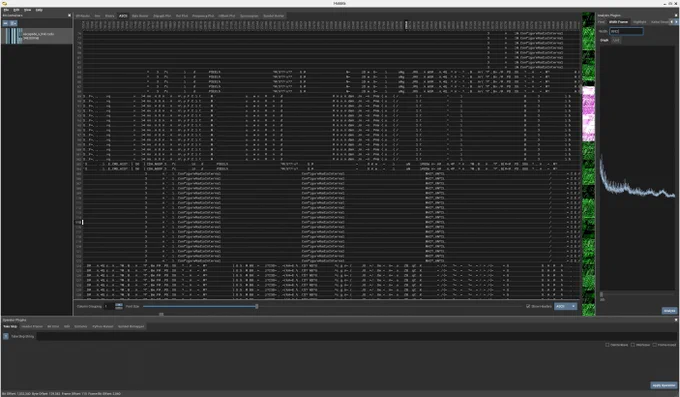Click the horizontal scrollbar under the display

tap(161, 314)
